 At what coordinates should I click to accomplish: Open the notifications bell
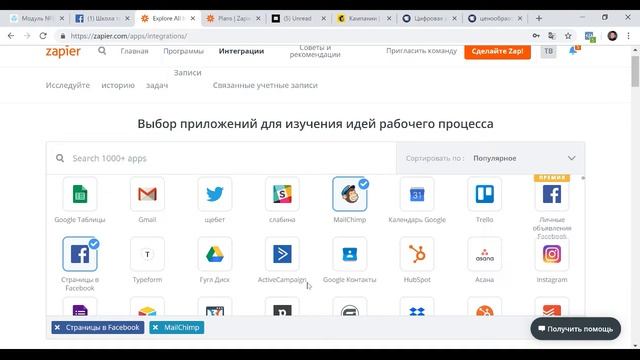[573, 51]
